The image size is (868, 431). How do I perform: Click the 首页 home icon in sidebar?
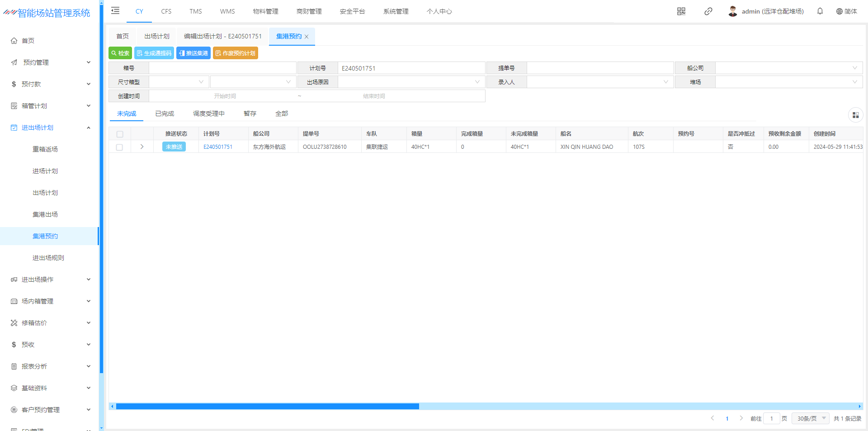click(14, 41)
